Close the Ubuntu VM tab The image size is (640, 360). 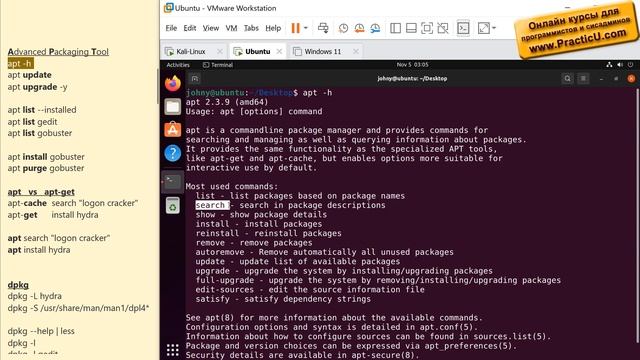[279, 51]
